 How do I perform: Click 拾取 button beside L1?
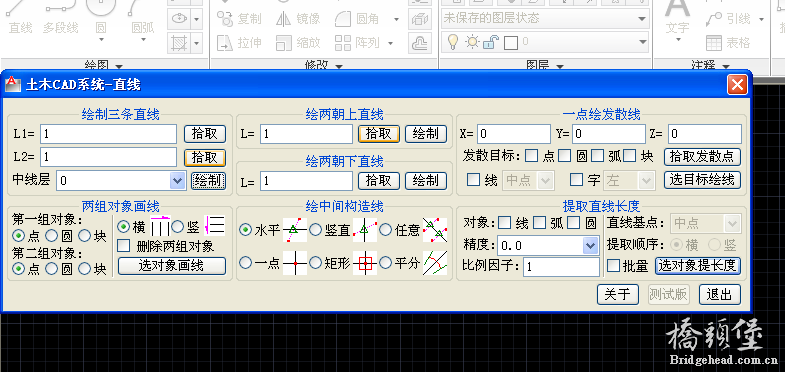coord(205,134)
